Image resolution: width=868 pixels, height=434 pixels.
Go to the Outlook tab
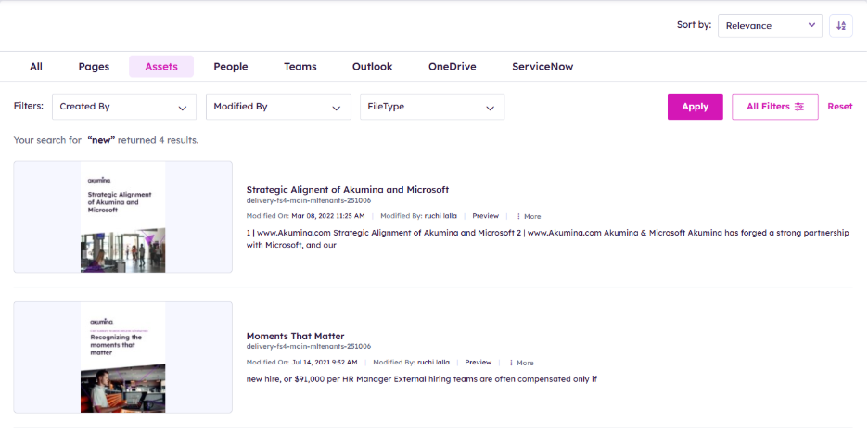click(372, 67)
